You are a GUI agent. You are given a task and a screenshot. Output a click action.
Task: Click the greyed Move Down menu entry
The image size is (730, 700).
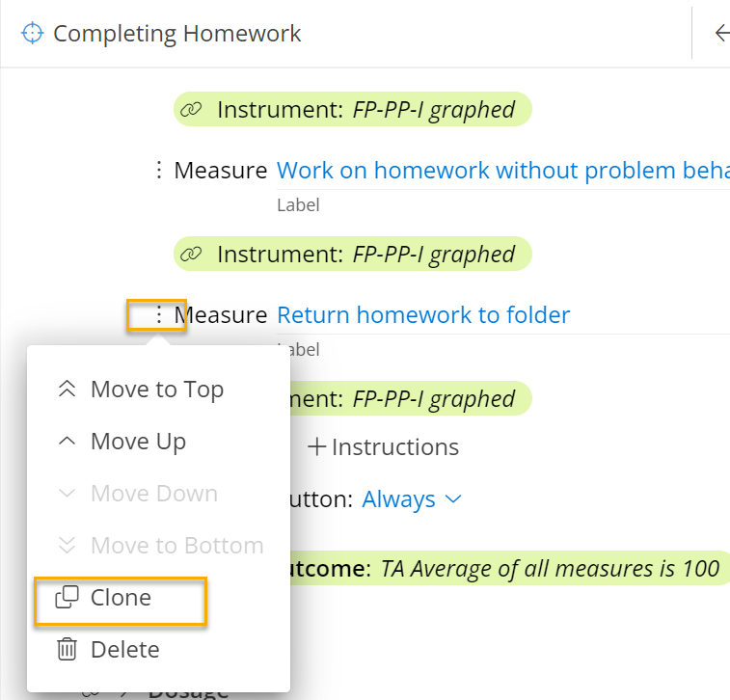click(153, 494)
